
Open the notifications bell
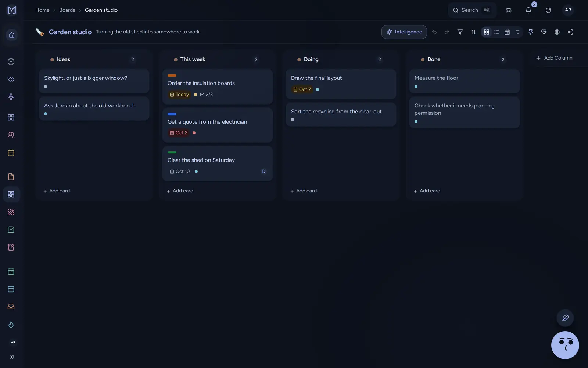click(528, 10)
